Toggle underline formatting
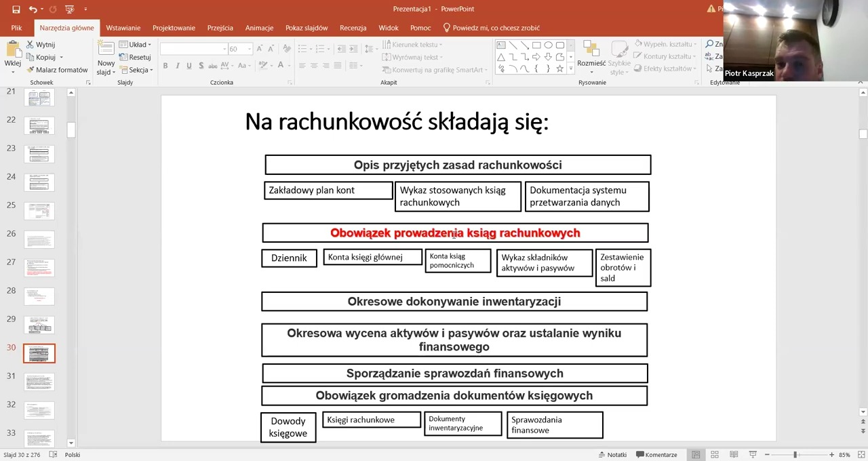Screen dimensions: 868x461 189,66
